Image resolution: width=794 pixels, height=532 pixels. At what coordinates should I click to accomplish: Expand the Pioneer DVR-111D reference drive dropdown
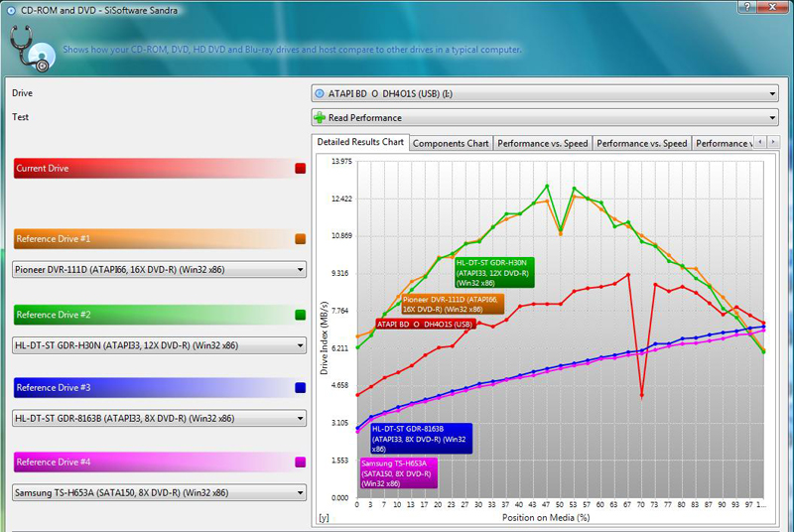(x=159, y=269)
